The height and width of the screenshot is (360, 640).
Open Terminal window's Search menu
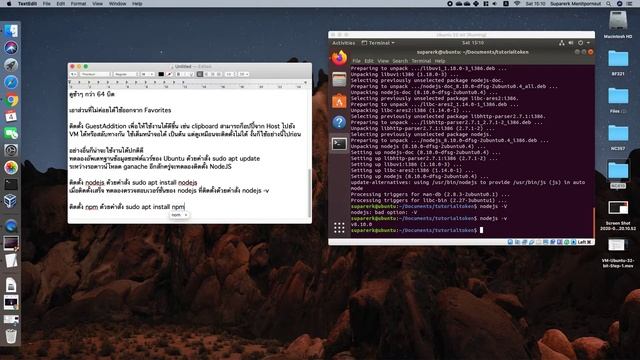400,61
